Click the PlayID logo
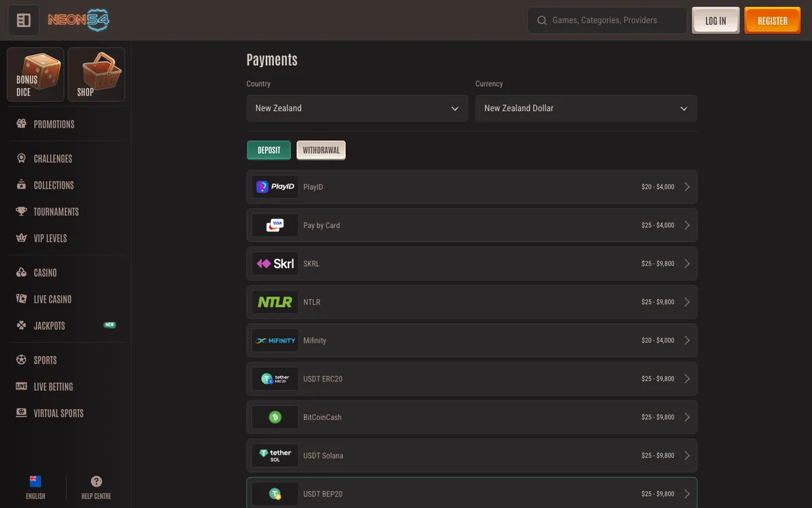 pos(275,187)
